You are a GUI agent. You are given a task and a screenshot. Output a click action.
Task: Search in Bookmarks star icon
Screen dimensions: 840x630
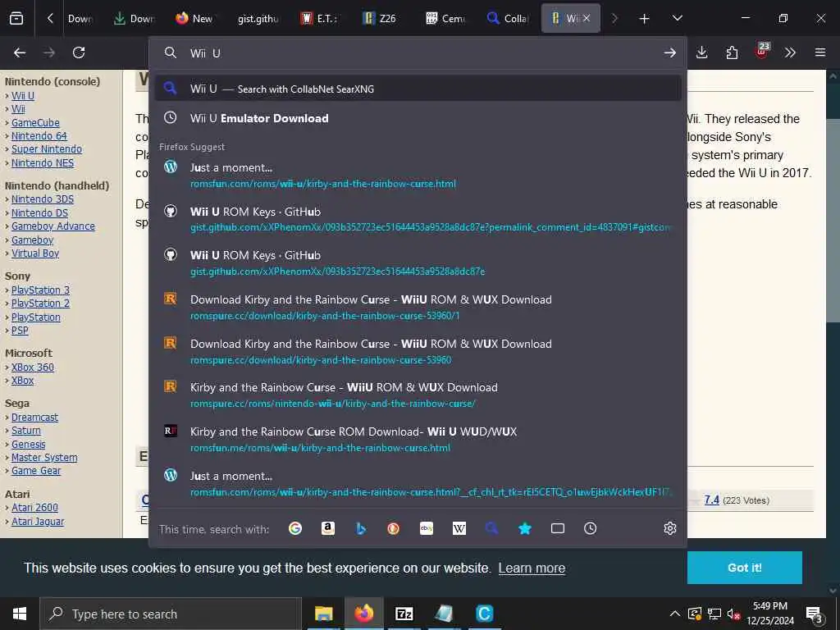click(525, 529)
